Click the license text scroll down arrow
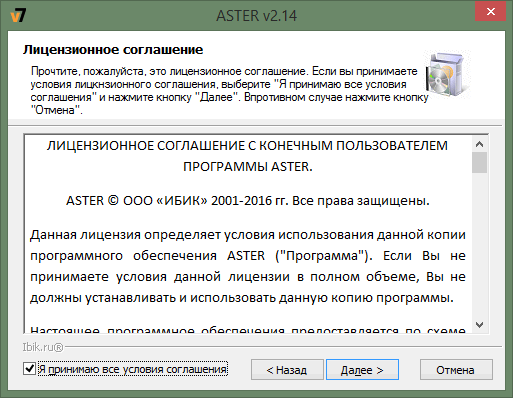 [x=480, y=325]
